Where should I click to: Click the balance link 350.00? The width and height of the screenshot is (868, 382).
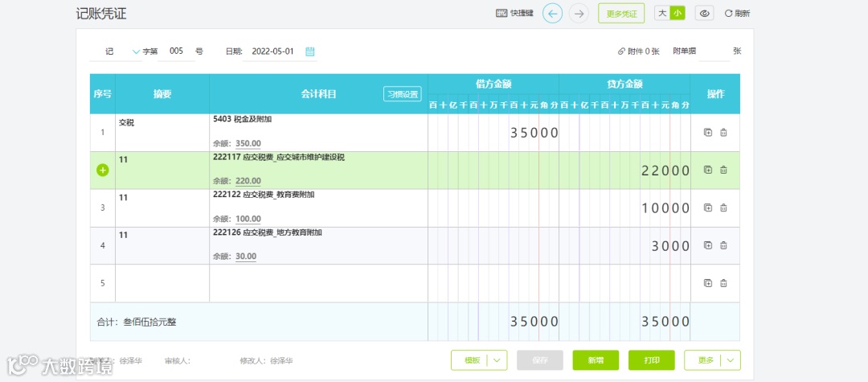tap(248, 143)
